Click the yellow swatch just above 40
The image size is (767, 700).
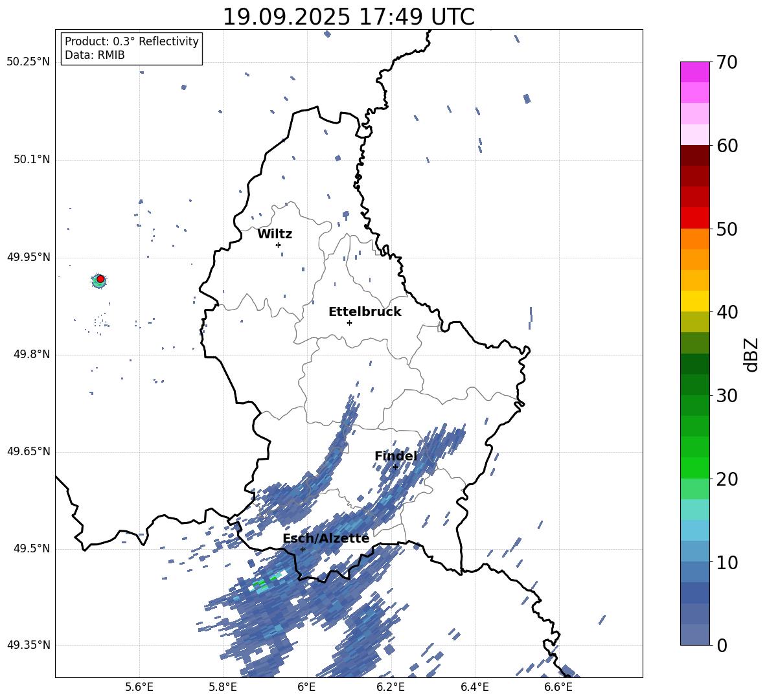click(x=694, y=301)
